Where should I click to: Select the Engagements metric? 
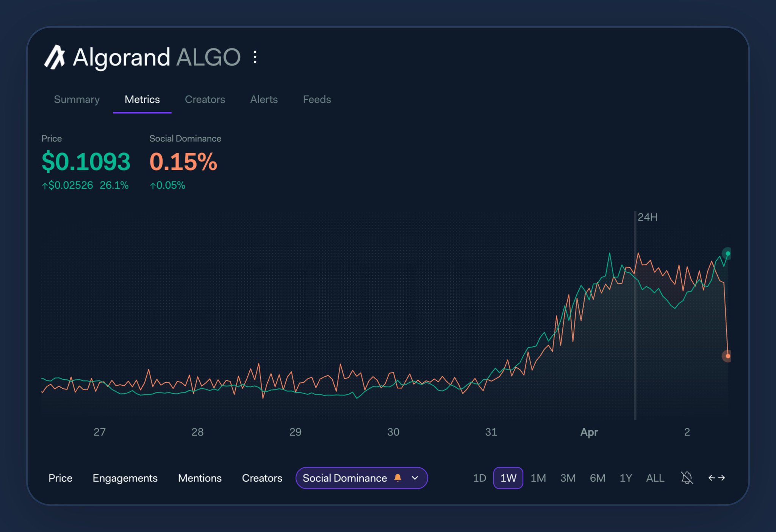(125, 478)
